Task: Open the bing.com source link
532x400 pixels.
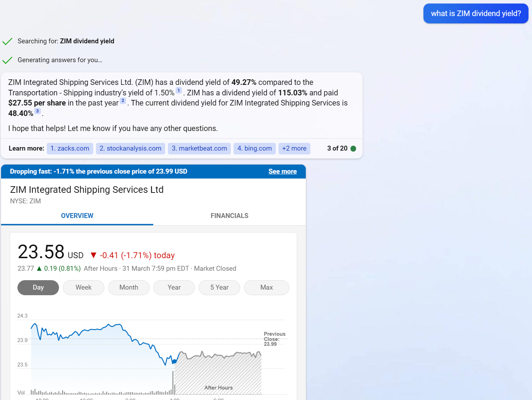Action: pos(254,148)
